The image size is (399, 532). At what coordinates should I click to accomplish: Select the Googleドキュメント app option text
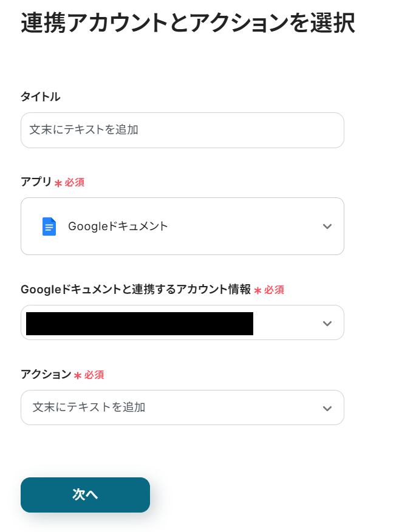click(118, 227)
